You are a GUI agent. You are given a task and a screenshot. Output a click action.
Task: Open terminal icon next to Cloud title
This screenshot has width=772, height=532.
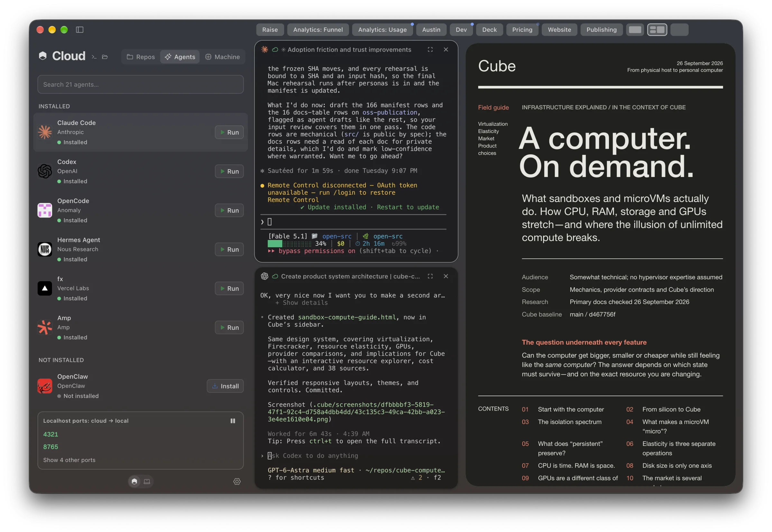tap(94, 57)
